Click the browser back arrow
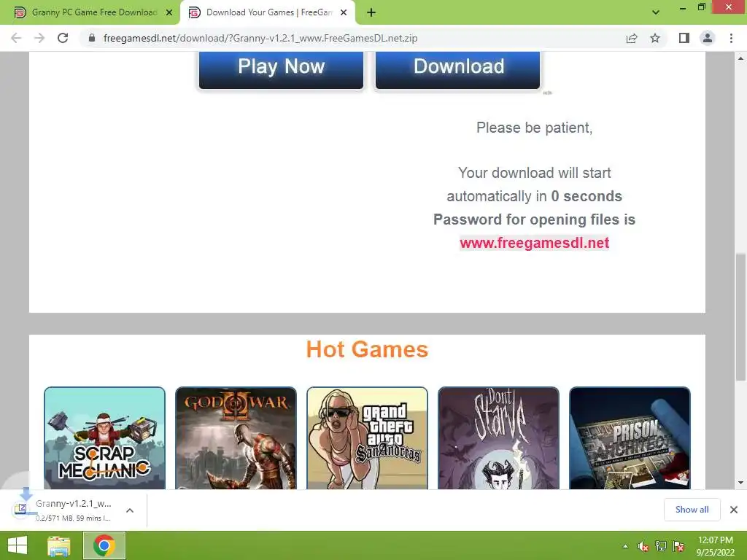Image resolution: width=747 pixels, height=560 pixels. tap(16, 38)
